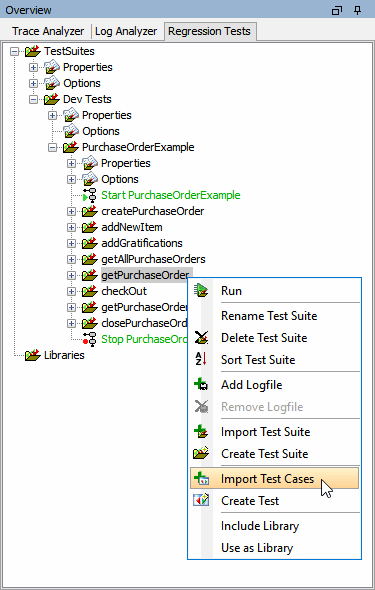This screenshot has width=375, height=590.
Task: Click the Run icon in context menu
Action: 201,290
